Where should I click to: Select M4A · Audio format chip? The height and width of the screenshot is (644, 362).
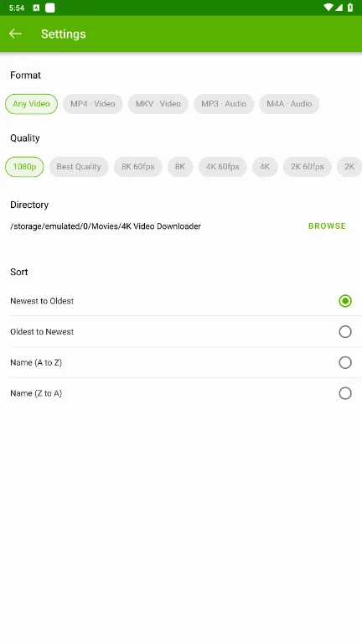click(x=289, y=104)
